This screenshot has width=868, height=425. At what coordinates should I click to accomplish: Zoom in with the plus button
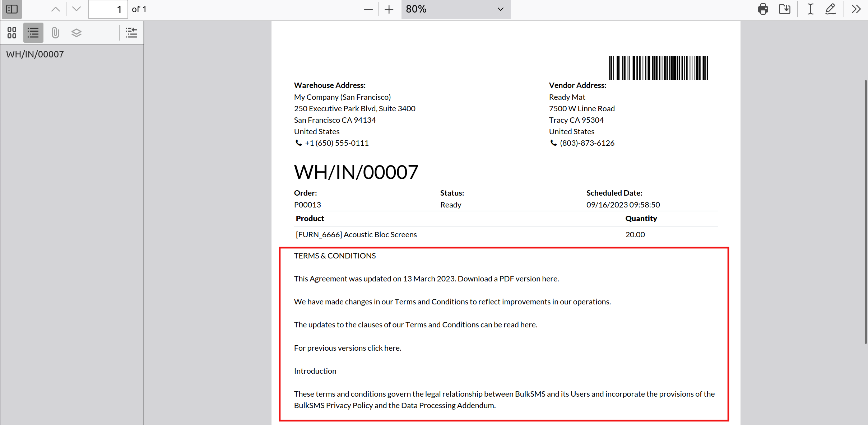click(389, 9)
